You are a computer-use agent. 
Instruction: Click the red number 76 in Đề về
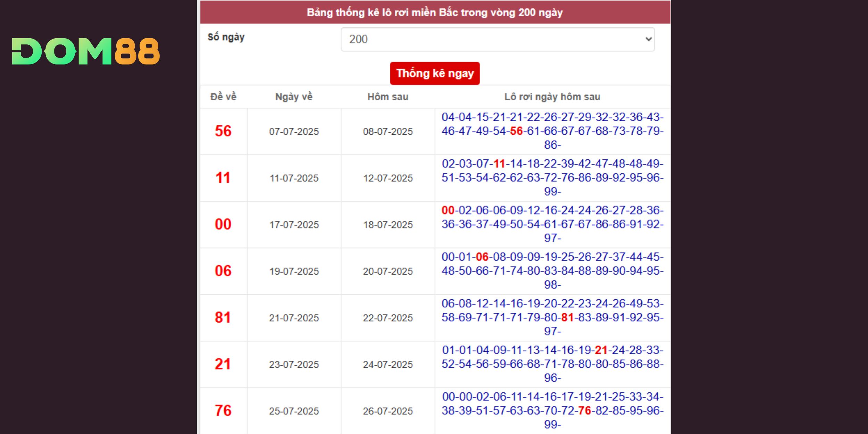[223, 411]
